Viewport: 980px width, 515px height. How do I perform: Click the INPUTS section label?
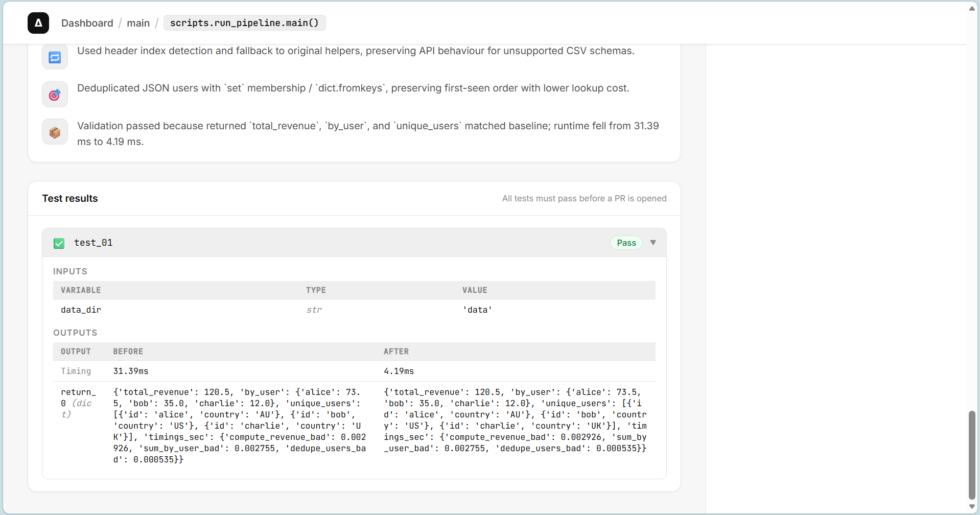pos(71,271)
